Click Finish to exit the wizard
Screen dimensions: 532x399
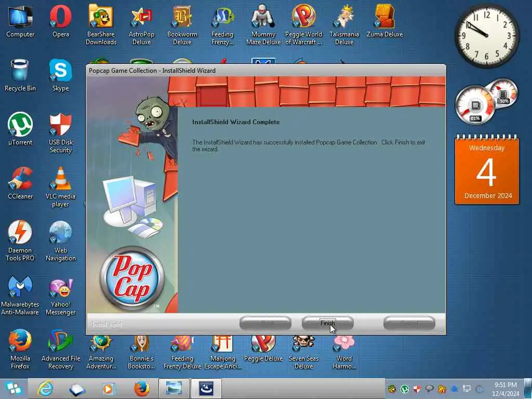click(327, 323)
